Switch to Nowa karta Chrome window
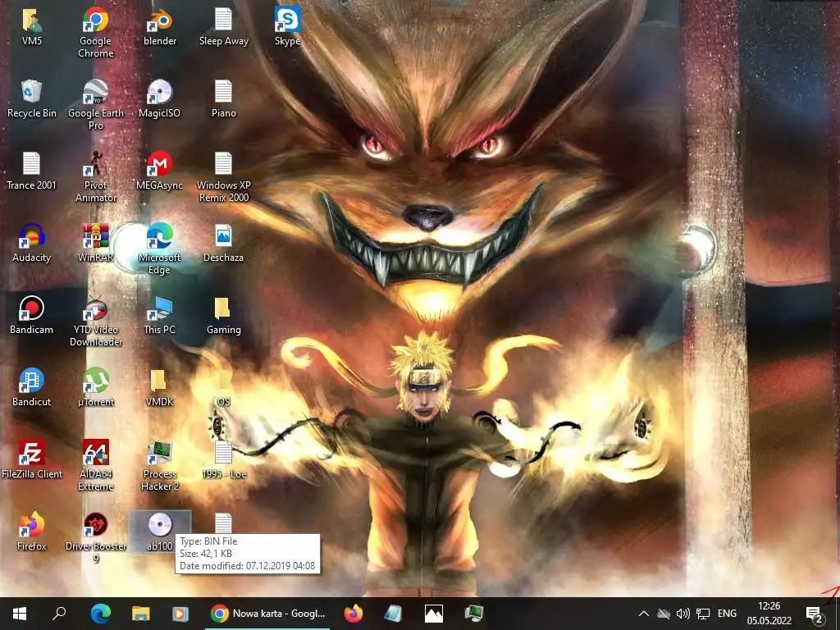The image size is (840, 630). click(x=268, y=614)
